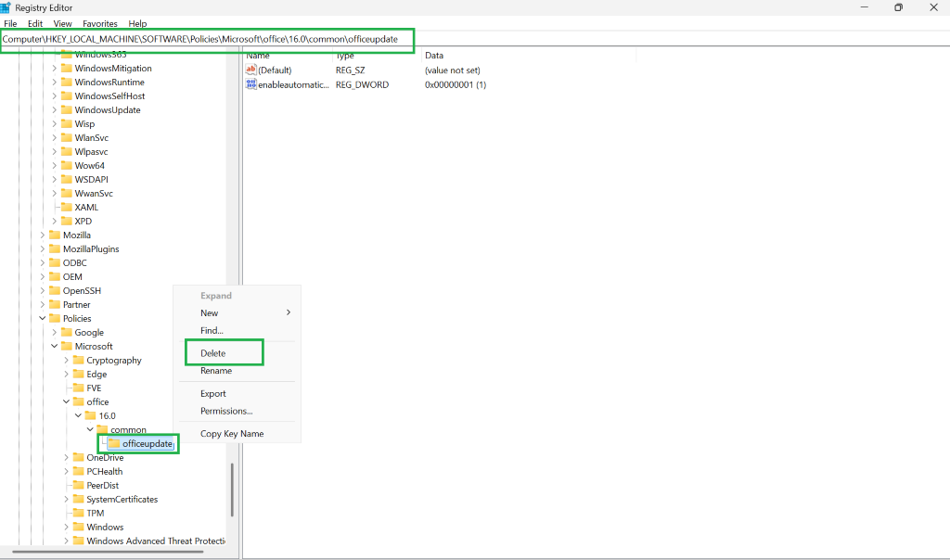Click the enableautomatic DWORD value icon
Screen dimensions: 950x560
[x=250, y=84]
